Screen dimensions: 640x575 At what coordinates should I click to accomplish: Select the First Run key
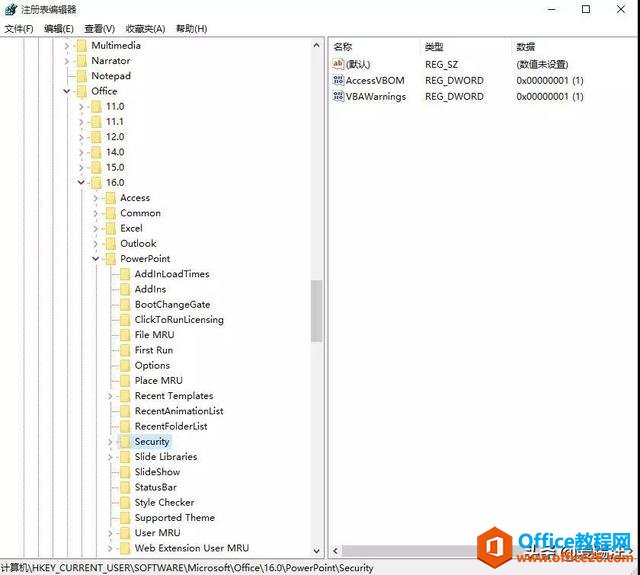pyautogui.click(x=154, y=350)
